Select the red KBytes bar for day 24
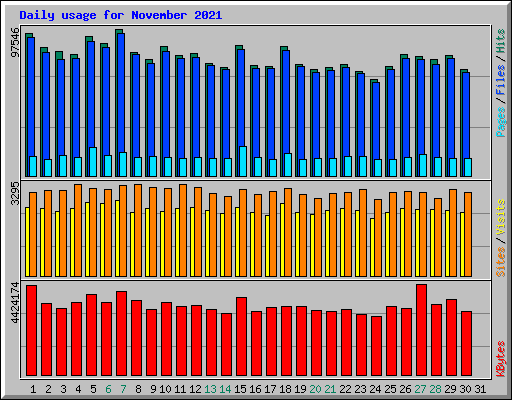 coord(377,346)
